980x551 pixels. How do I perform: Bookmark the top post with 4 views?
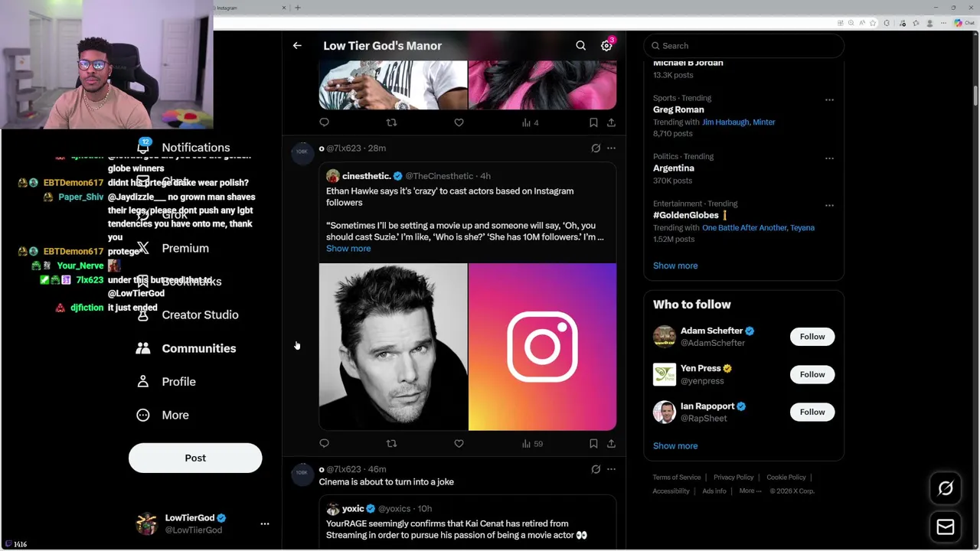593,122
